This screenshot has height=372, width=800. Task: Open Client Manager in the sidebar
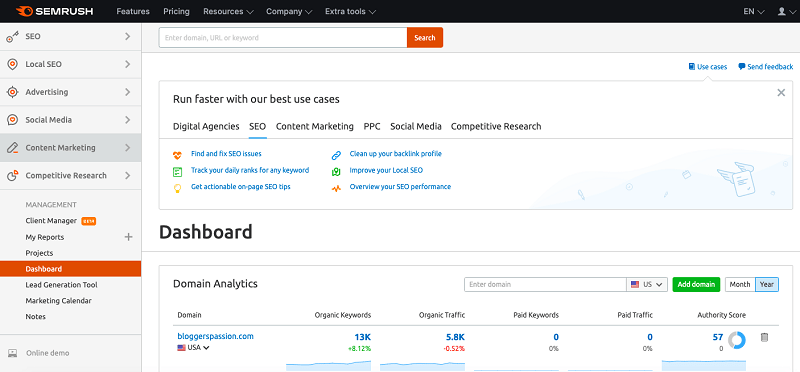click(x=51, y=221)
